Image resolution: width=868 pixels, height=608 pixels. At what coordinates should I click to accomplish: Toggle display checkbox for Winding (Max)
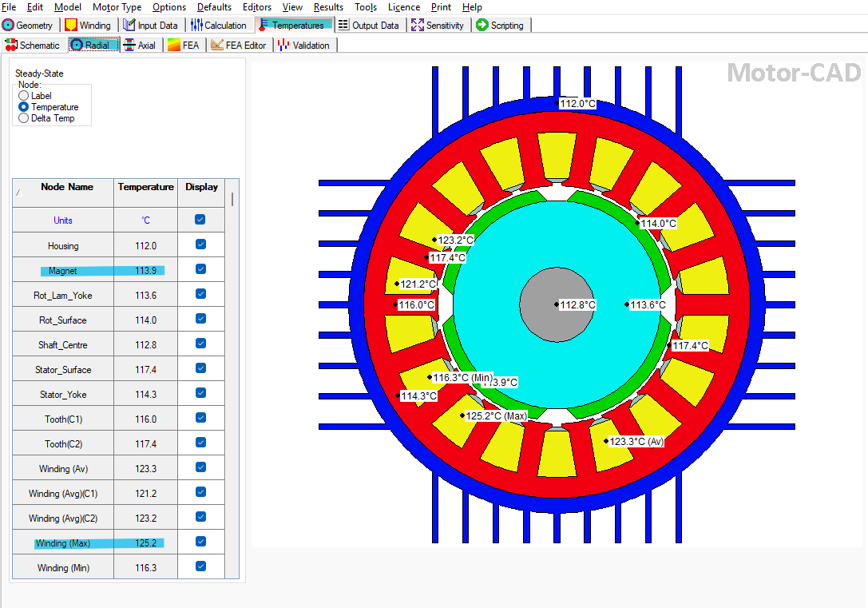click(x=201, y=542)
